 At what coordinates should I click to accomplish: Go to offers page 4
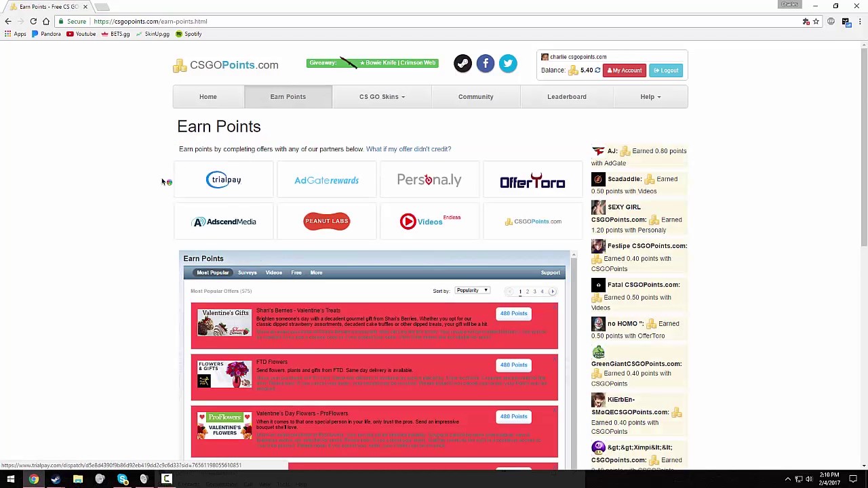(x=542, y=291)
